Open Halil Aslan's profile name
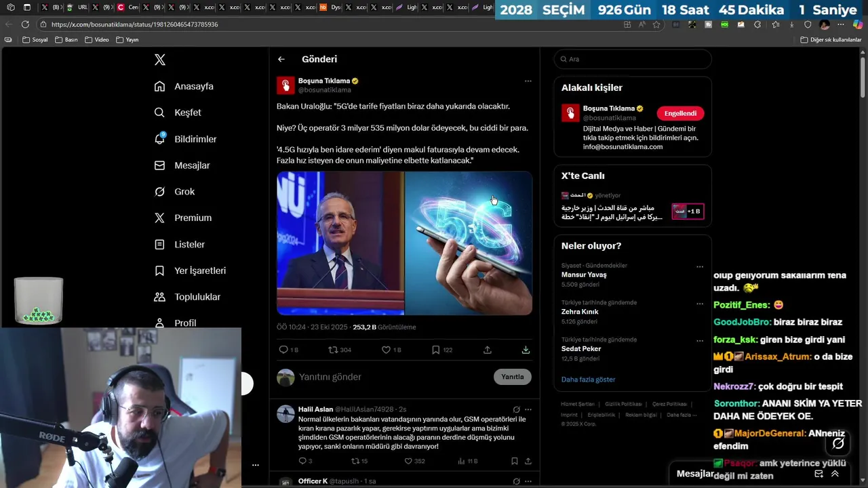The height and width of the screenshot is (488, 868). 315,409
